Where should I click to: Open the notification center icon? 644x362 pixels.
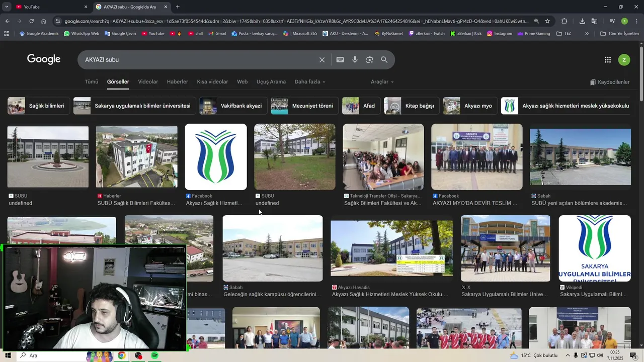click(x=633, y=355)
